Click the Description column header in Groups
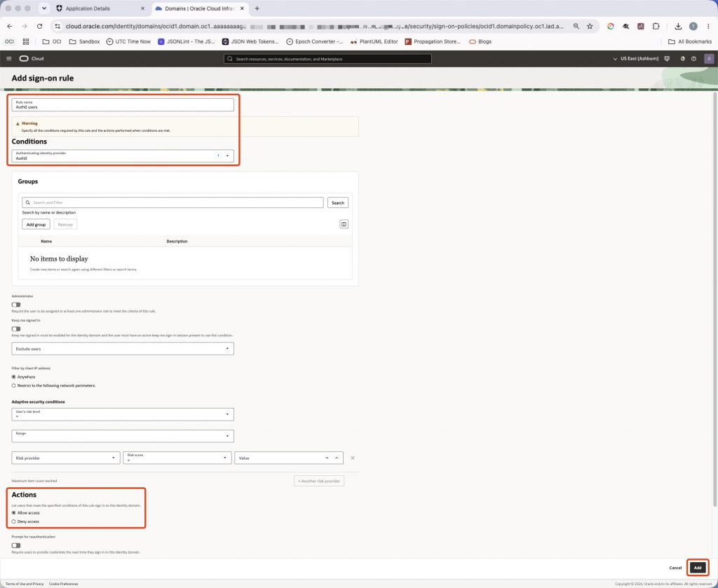The image size is (718, 588). (177, 241)
